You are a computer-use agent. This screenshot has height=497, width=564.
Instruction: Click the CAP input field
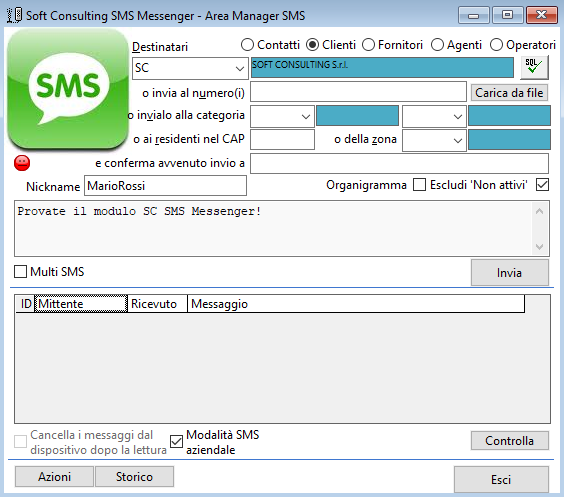click(282, 140)
